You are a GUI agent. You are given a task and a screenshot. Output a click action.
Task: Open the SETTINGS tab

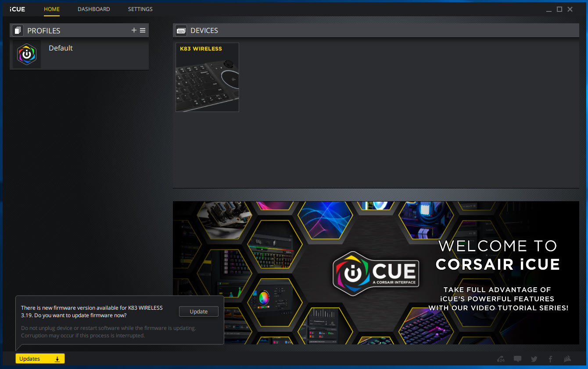pos(140,9)
